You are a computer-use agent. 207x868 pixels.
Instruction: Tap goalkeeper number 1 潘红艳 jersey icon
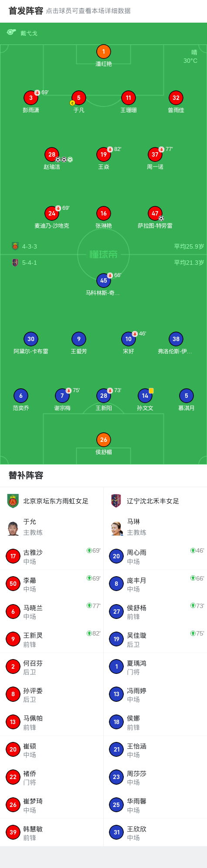[x=103, y=51]
